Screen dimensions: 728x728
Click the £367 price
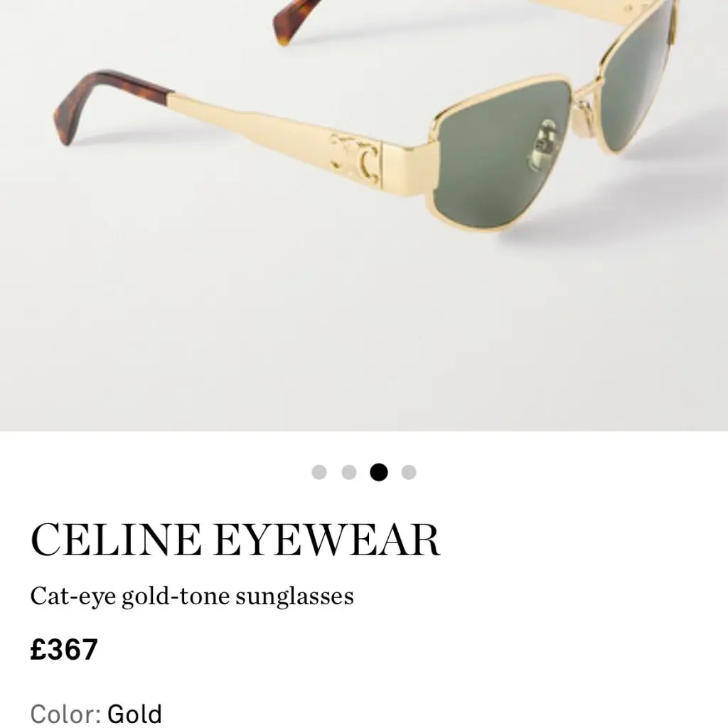pyautogui.click(x=64, y=649)
